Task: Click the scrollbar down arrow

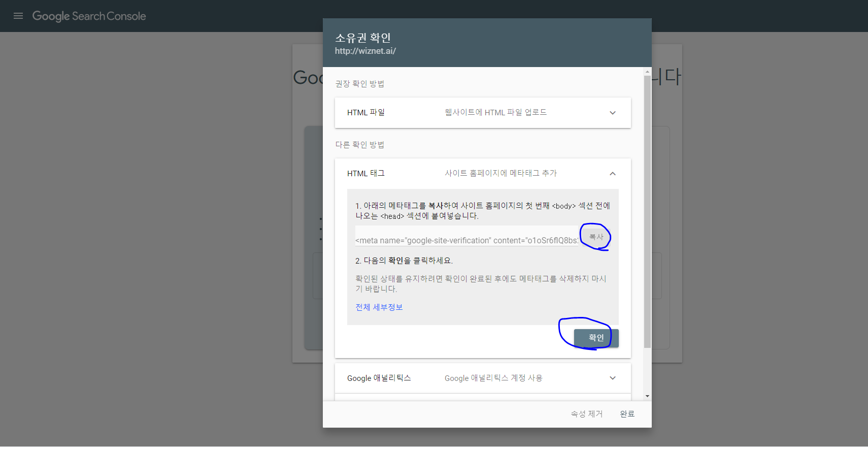Action: 647,396
